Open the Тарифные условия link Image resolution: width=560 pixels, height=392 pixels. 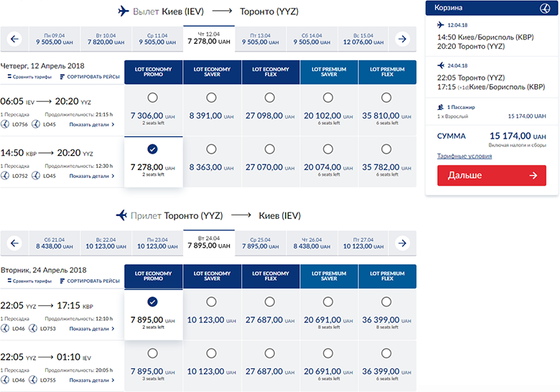click(x=463, y=157)
